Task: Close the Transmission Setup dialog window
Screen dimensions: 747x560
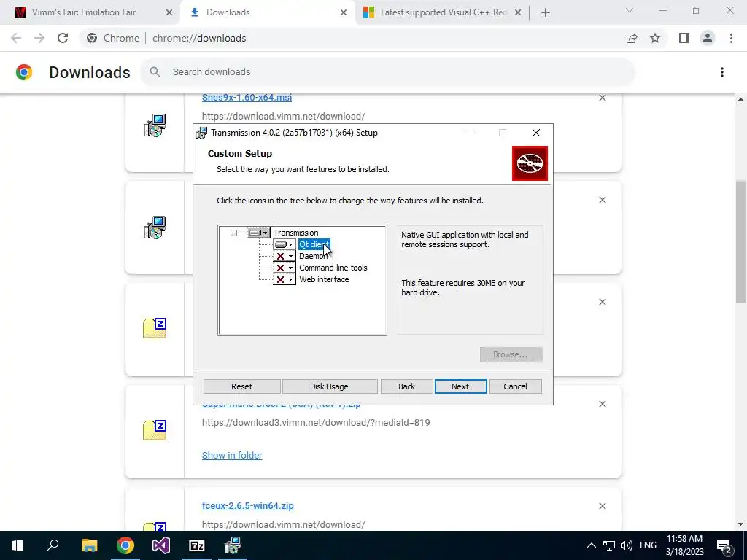Action: [536, 133]
